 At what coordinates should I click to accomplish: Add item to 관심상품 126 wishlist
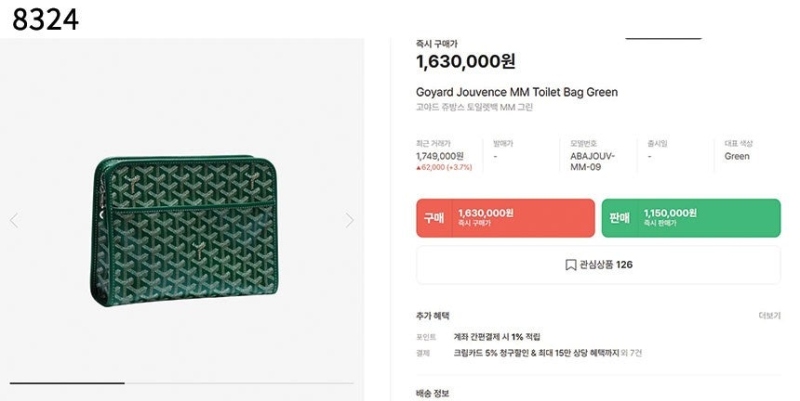coord(598,265)
